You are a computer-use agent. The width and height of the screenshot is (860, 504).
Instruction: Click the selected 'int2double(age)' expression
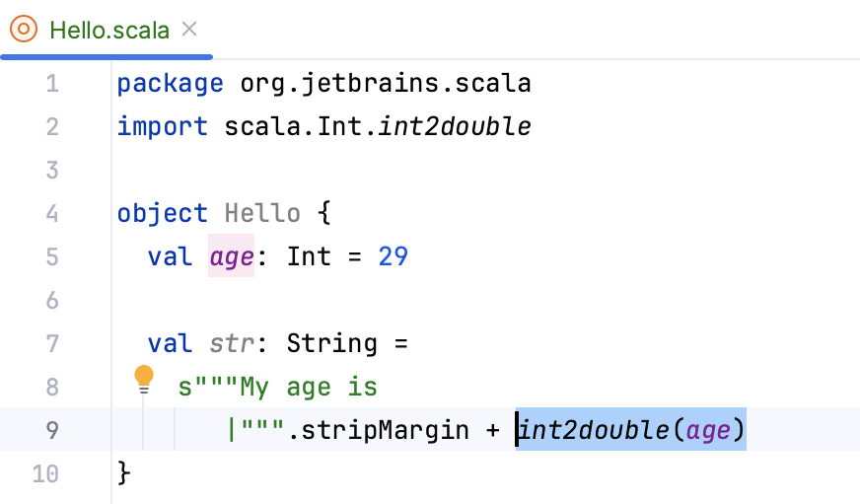click(x=631, y=431)
